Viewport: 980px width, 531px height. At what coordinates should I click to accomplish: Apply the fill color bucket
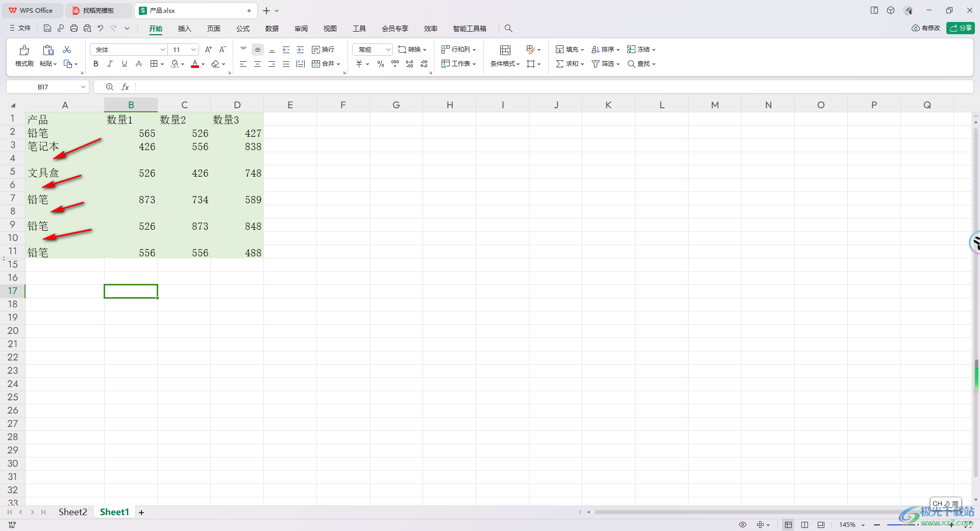(x=175, y=64)
